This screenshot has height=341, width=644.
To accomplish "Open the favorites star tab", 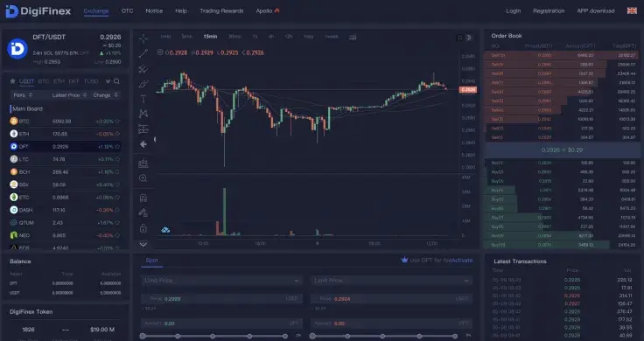I will [x=13, y=81].
